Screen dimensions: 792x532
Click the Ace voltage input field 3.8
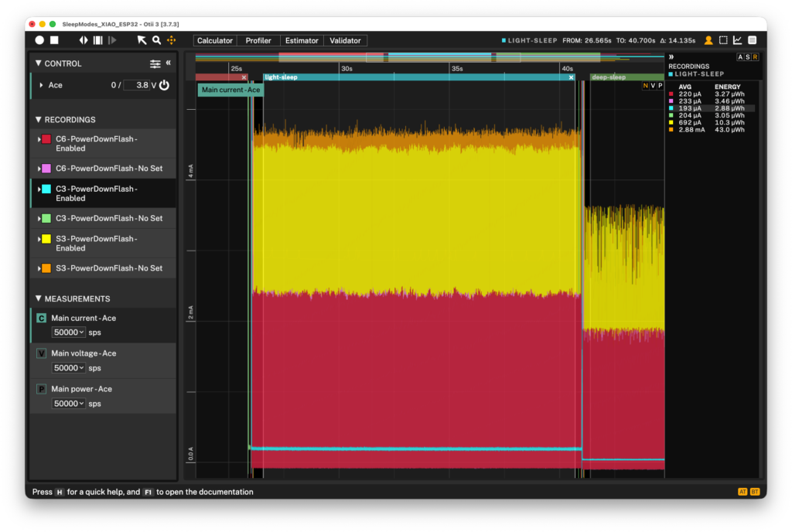(x=136, y=85)
